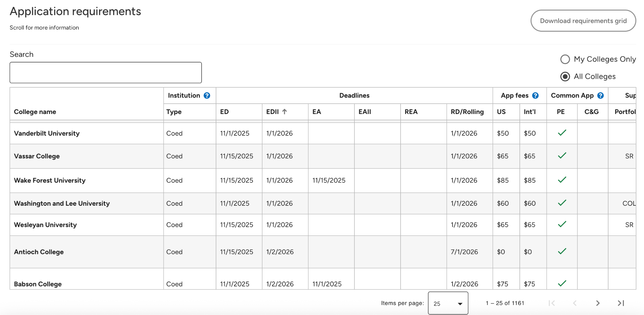644x315 pixels.
Task: Click Wake Forest US fee $85
Action: click(x=503, y=181)
